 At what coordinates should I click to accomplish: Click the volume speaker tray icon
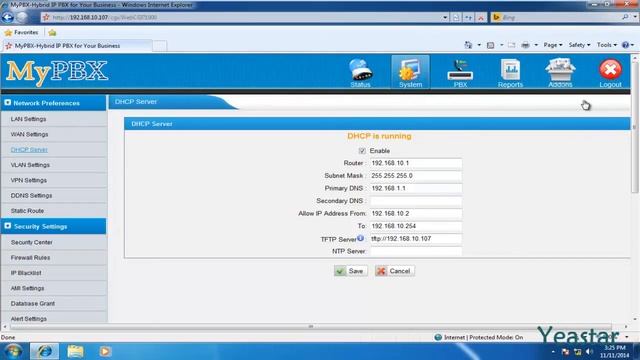click(589, 351)
